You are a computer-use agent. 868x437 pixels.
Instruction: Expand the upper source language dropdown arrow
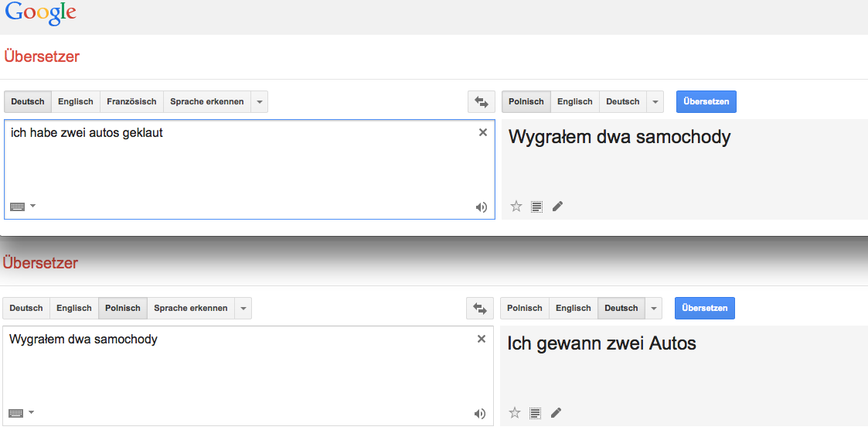coord(260,101)
